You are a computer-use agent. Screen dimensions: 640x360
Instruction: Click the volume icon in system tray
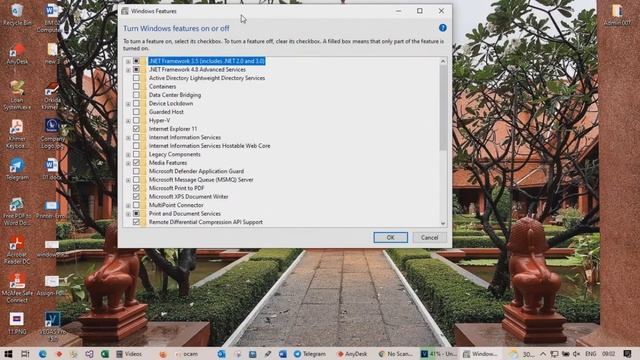pyautogui.click(x=577, y=354)
